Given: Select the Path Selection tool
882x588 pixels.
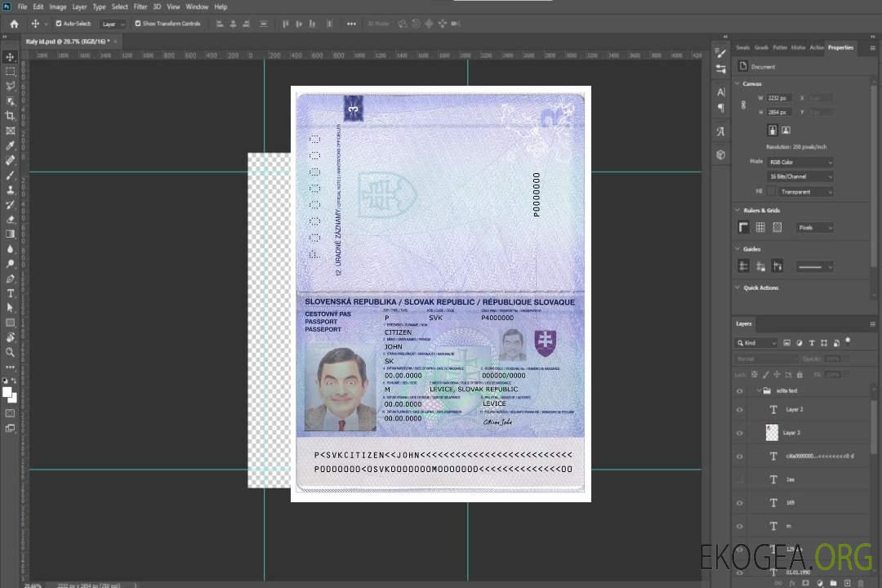Looking at the screenshot, I should click(x=10, y=308).
